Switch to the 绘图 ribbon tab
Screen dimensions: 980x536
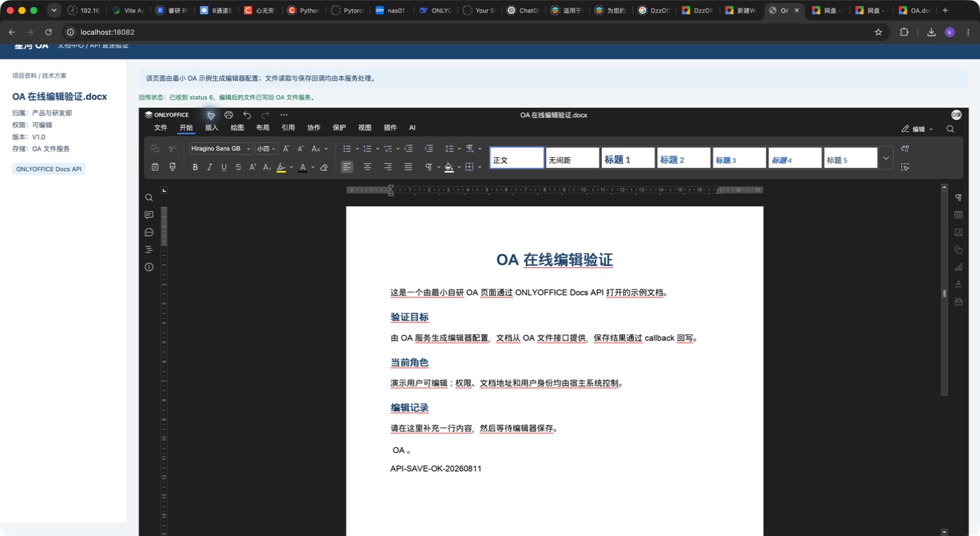[237, 128]
